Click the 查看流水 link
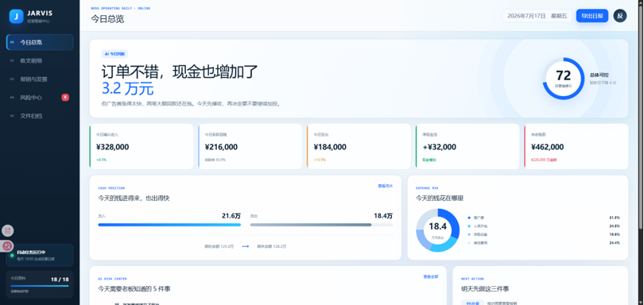644x305 pixels. click(x=386, y=186)
